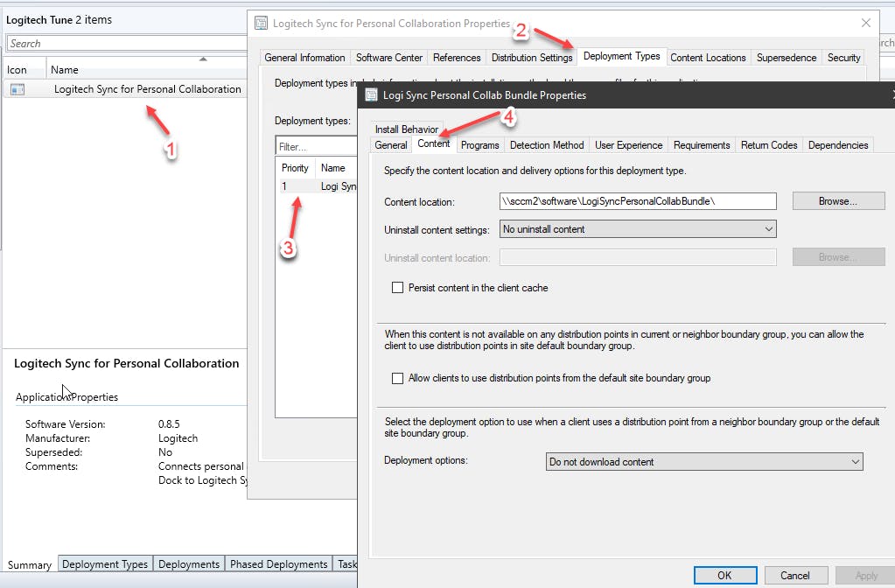This screenshot has height=588, width=895.
Task: Select the References tab
Action: tap(457, 58)
